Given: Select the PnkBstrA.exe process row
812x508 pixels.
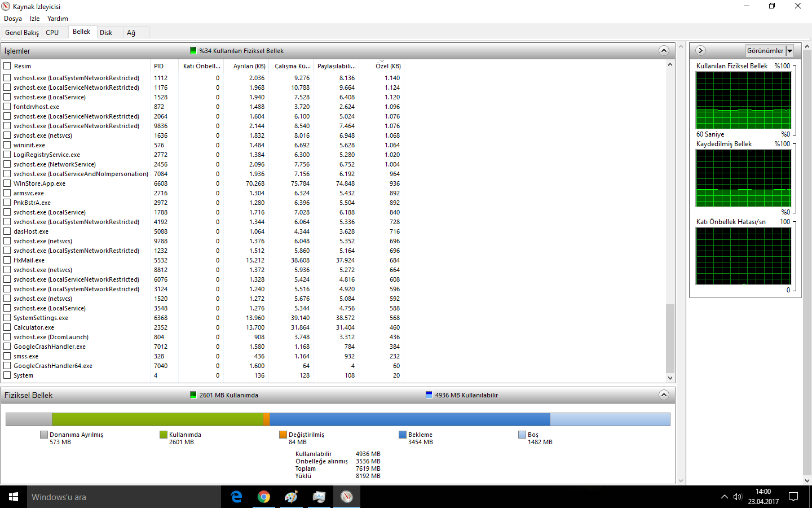Looking at the screenshot, I should (x=203, y=202).
